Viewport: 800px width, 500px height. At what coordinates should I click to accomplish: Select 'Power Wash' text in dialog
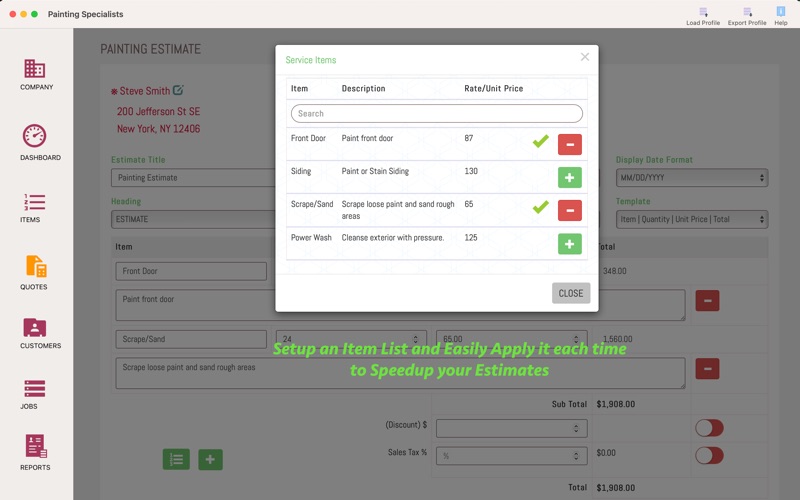pyautogui.click(x=311, y=237)
